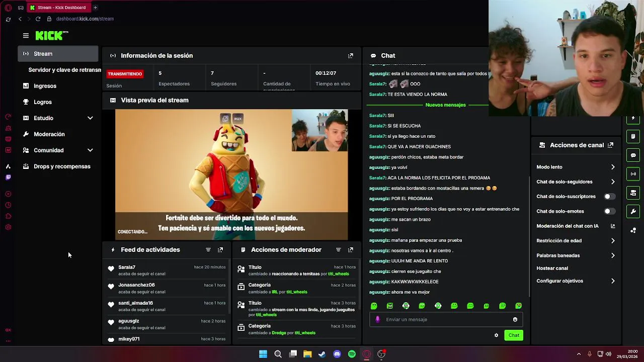Click Sarala7 in the activity feed
The image size is (644, 362).
[127, 267]
